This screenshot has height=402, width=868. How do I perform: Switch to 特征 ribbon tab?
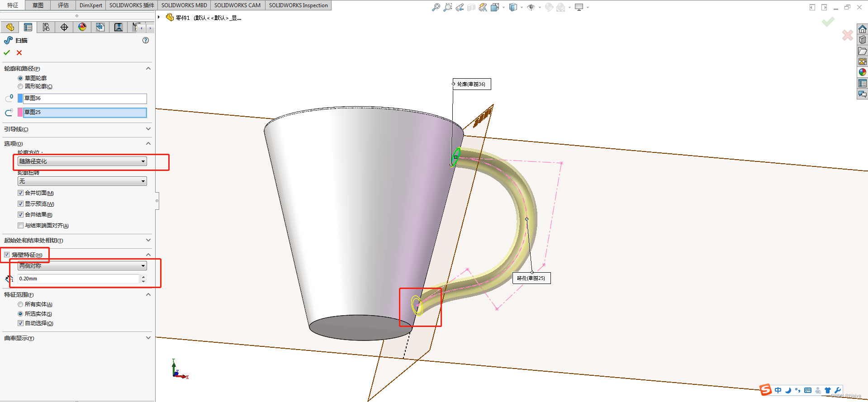13,5
